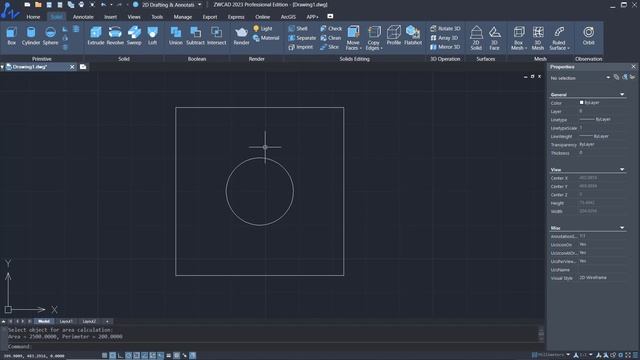Apply the Subtract boolean operation
The image size is (640, 360).
point(195,36)
